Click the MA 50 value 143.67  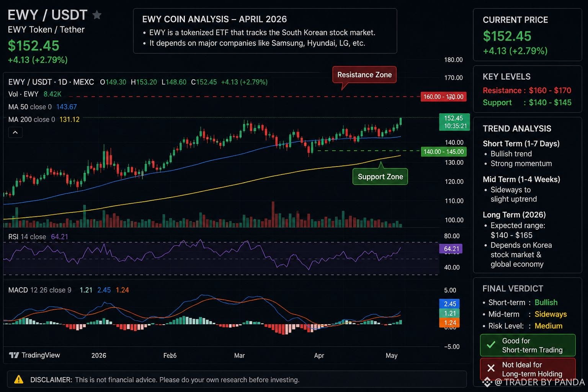point(67,107)
